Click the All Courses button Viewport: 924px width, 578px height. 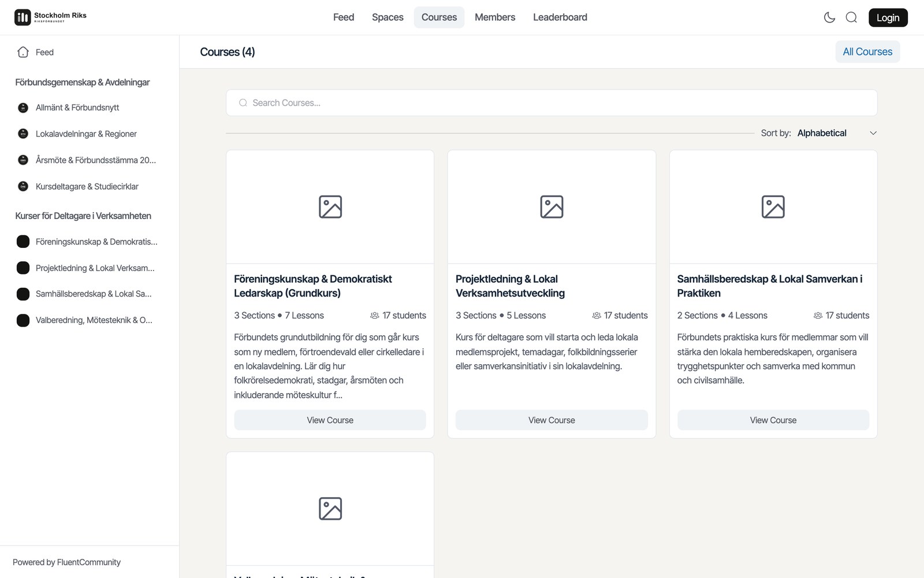click(867, 52)
